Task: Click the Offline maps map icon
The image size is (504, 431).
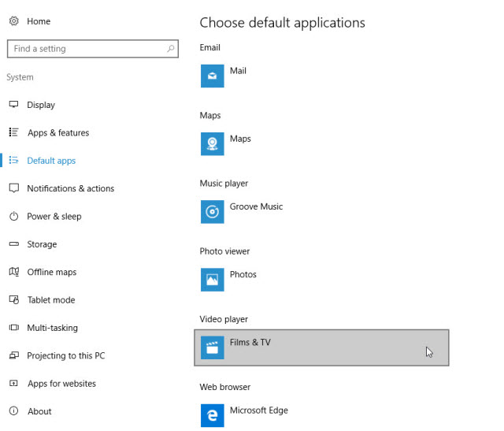Action: [14, 272]
